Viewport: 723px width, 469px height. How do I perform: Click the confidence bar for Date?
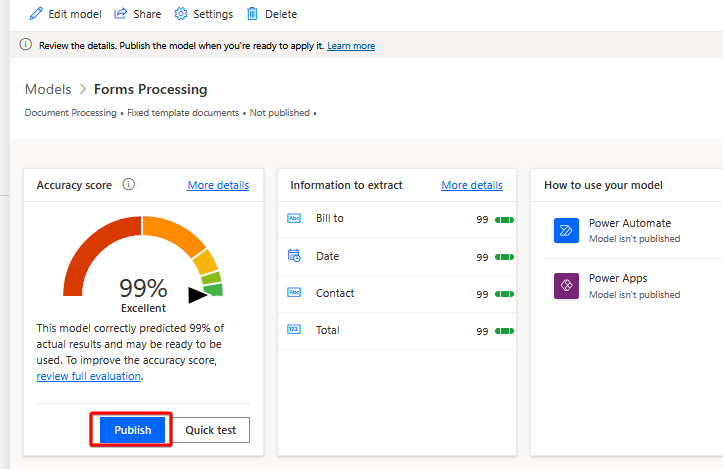tap(504, 257)
